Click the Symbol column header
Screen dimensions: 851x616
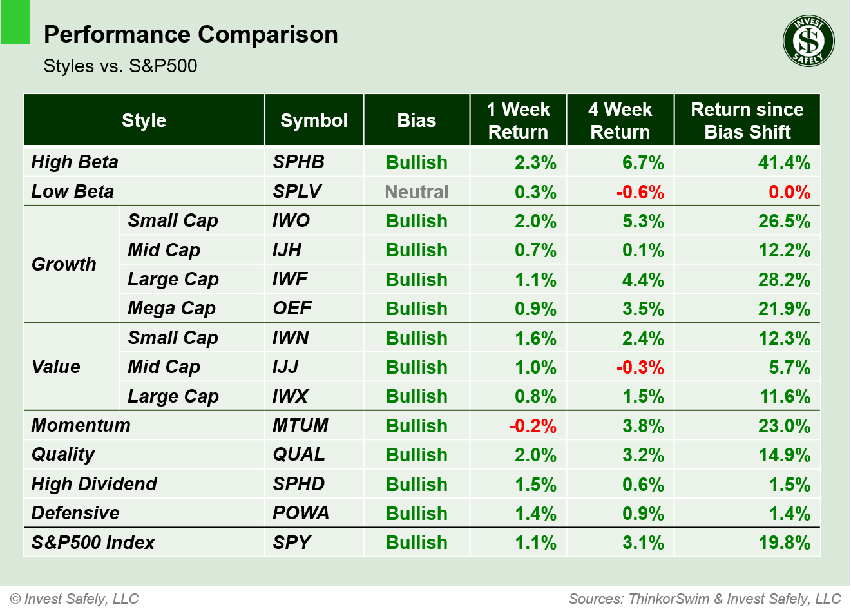pos(314,120)
